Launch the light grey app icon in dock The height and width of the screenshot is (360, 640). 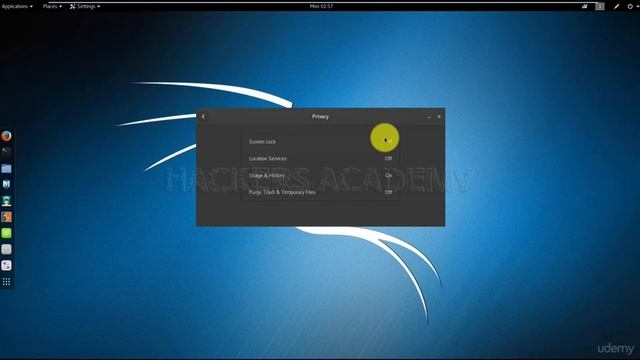tap(6, 249)
